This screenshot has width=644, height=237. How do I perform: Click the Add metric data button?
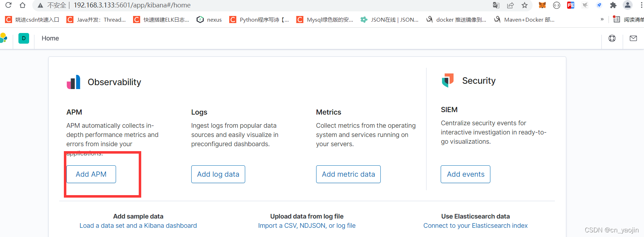[x=348, y=174]
